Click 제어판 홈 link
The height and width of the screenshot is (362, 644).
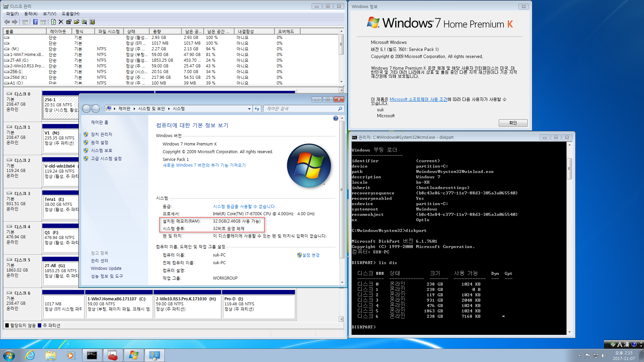[x=100, y=123]
